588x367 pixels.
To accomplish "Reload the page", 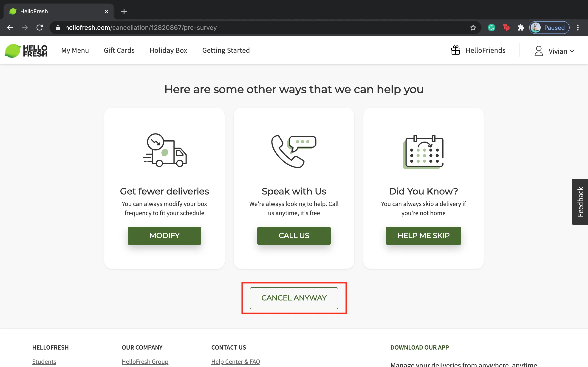I will [x=40, y=28].
